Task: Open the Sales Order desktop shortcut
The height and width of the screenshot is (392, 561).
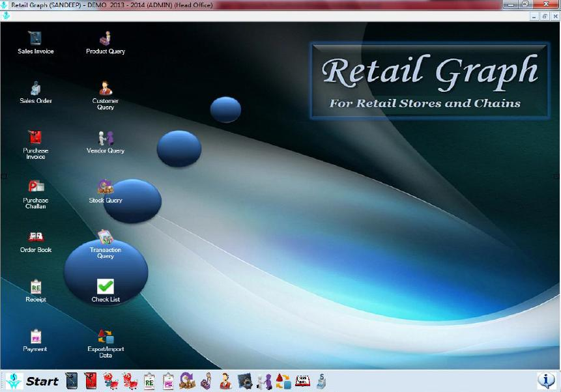Action: click(35, 92)
